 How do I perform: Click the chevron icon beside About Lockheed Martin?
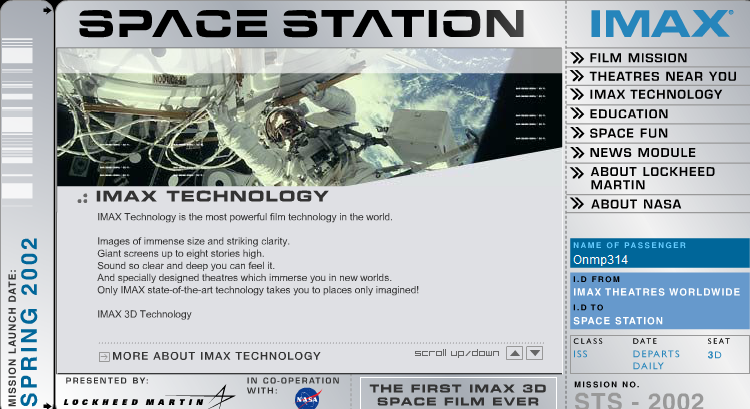tap(578, 173)
